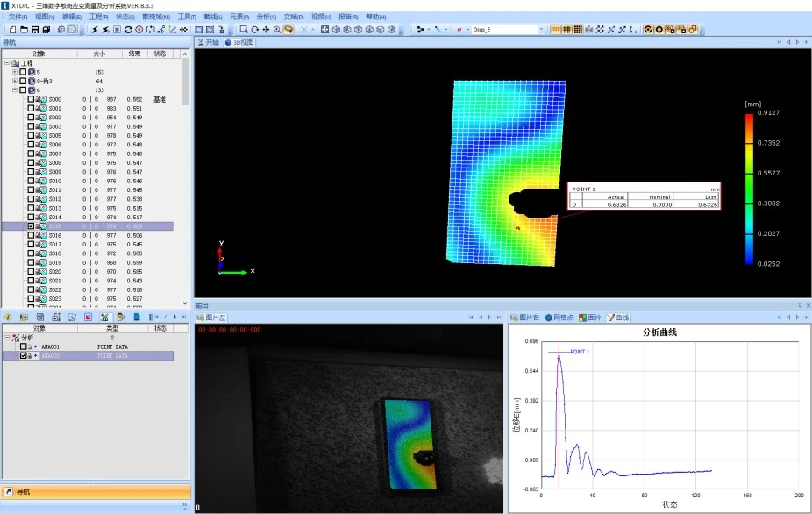
Task: Click the overlapping squares icon in toolbar
Action: [693, 30]
